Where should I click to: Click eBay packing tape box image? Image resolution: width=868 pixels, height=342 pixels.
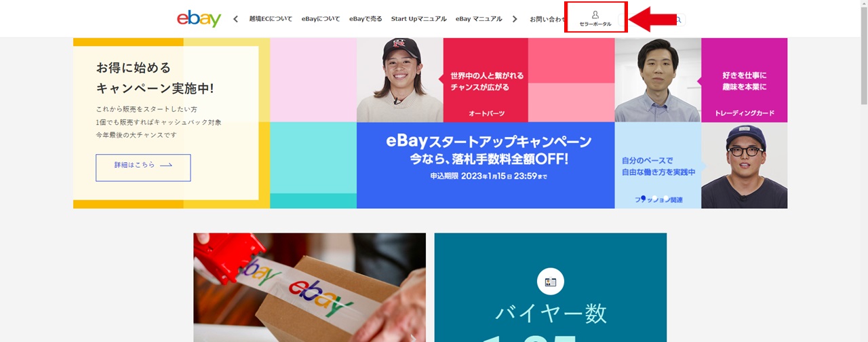[309, 288]
